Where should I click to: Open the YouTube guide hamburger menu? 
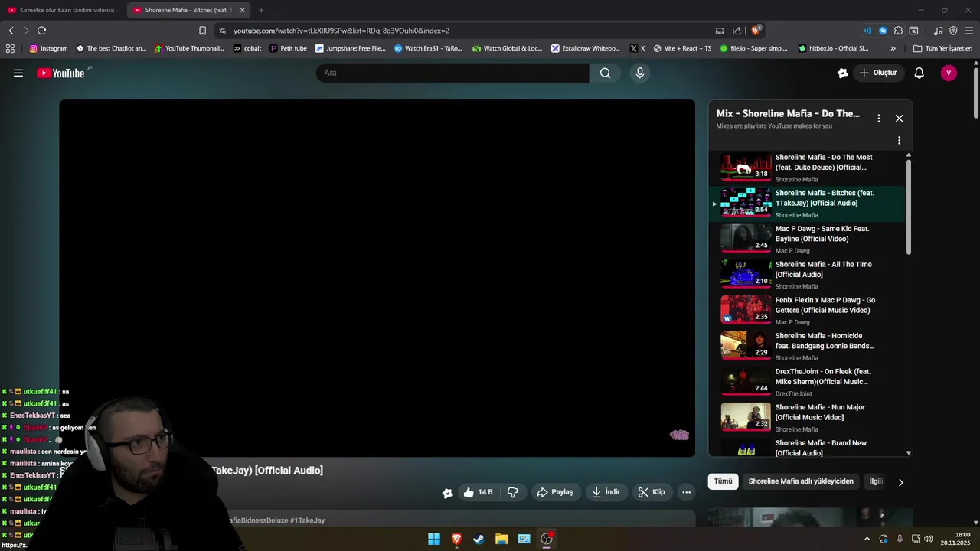pos(18,73)
